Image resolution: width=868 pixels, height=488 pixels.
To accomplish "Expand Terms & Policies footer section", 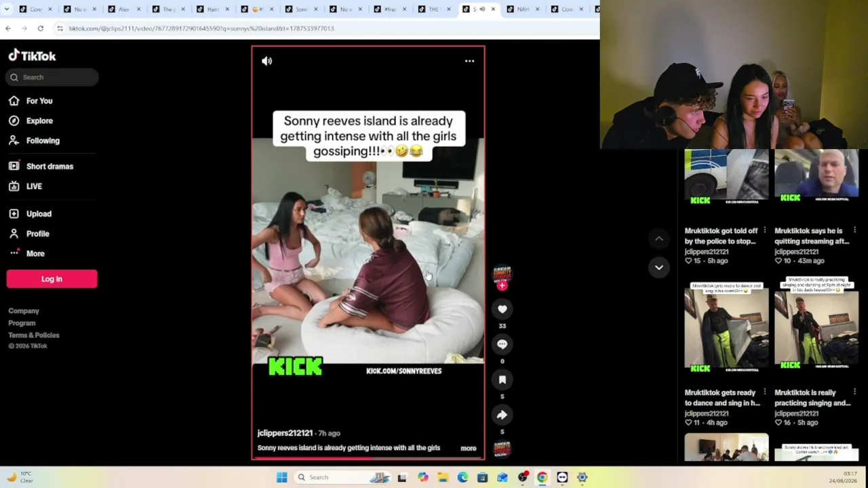I will click(34, 335).
